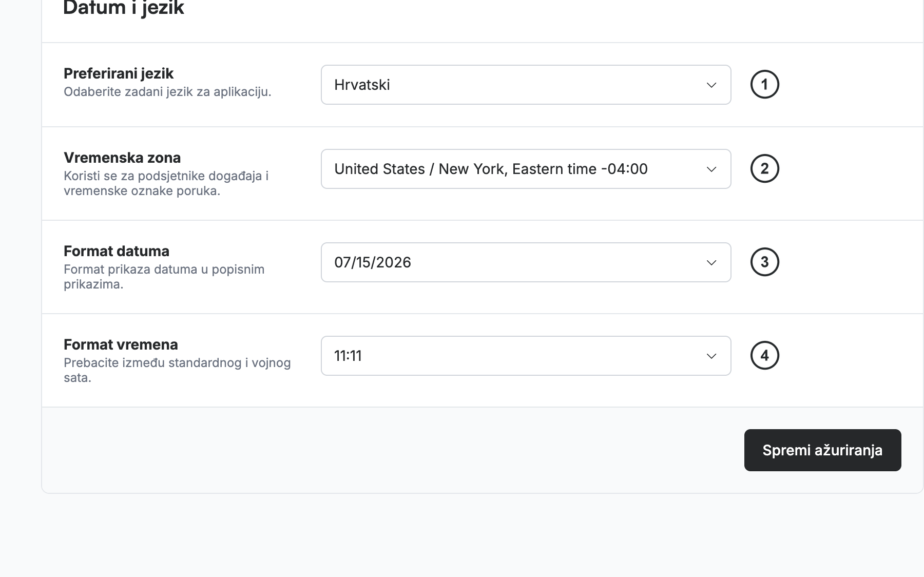Click the 'Odaberite zadani jezik' description text
Viewport: 924px width, 577px height.
tap(167, 92)
